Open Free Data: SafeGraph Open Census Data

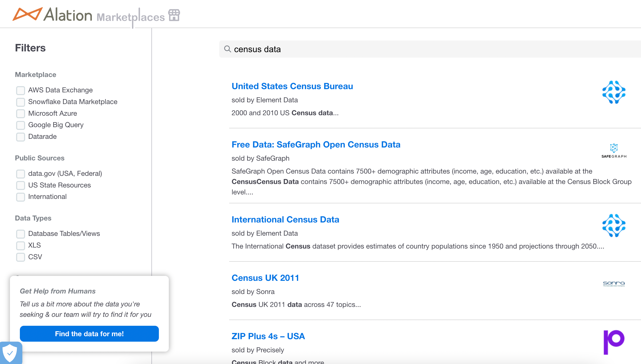[x=316, y=145]
